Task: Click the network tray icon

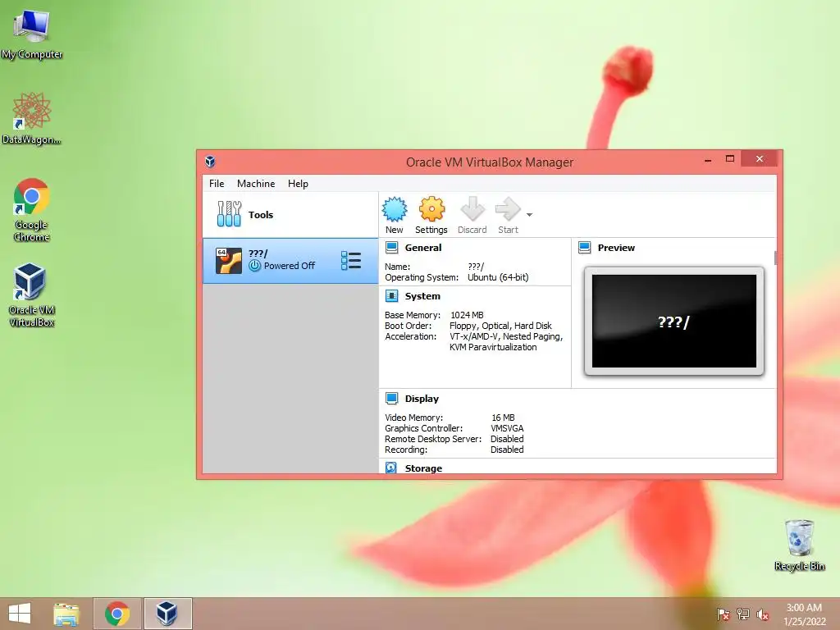Action: (742, 614)
